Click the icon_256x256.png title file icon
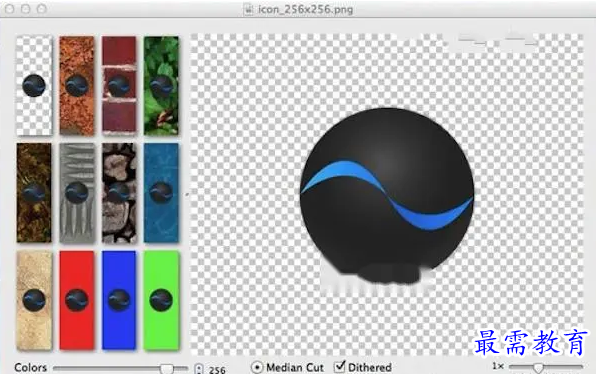The image size is (596, 374). coord(248,9)
